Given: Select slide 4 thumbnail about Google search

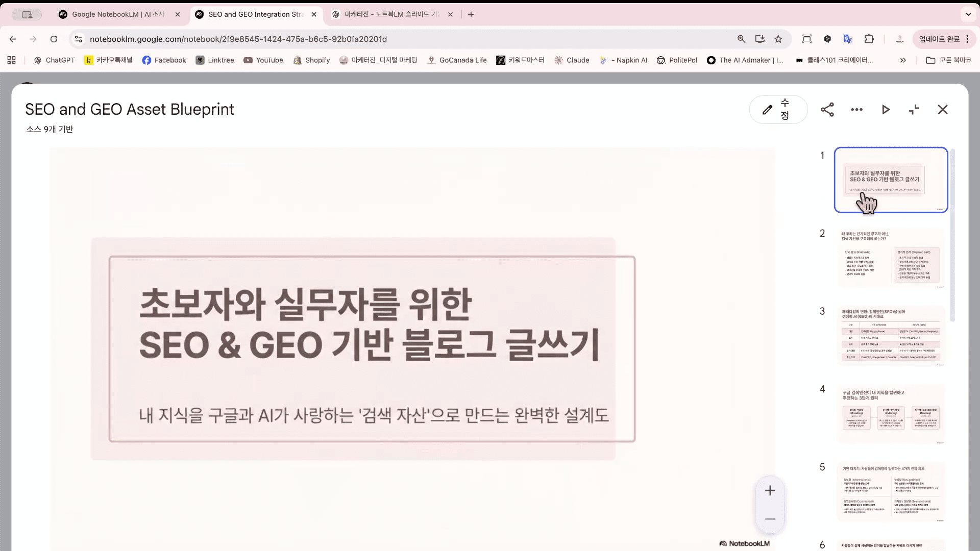Looking at the screenshot, I should click(891, 414).
